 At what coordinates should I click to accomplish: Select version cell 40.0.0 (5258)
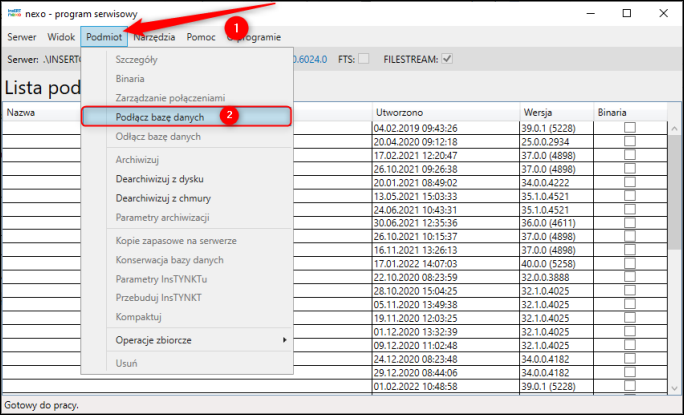point(557,264)
